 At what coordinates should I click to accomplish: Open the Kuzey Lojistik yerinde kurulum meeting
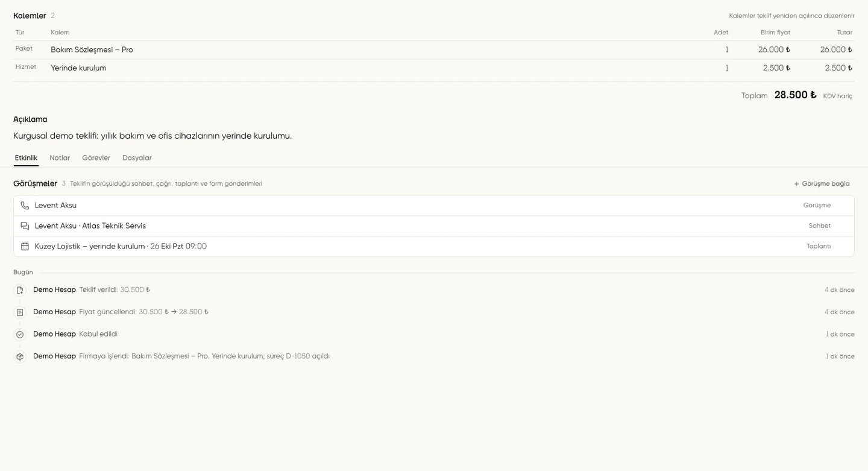tap(434, 247)
